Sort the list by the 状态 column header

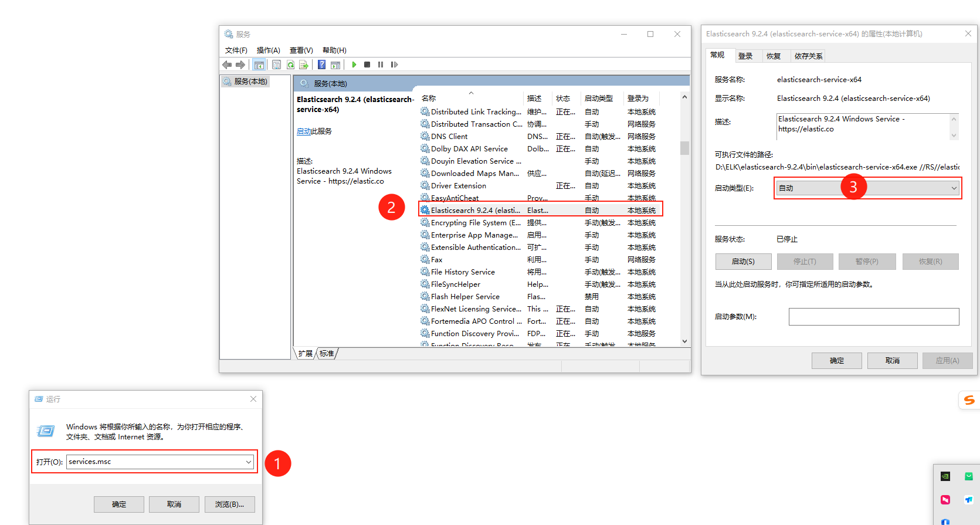coord(566,99)
